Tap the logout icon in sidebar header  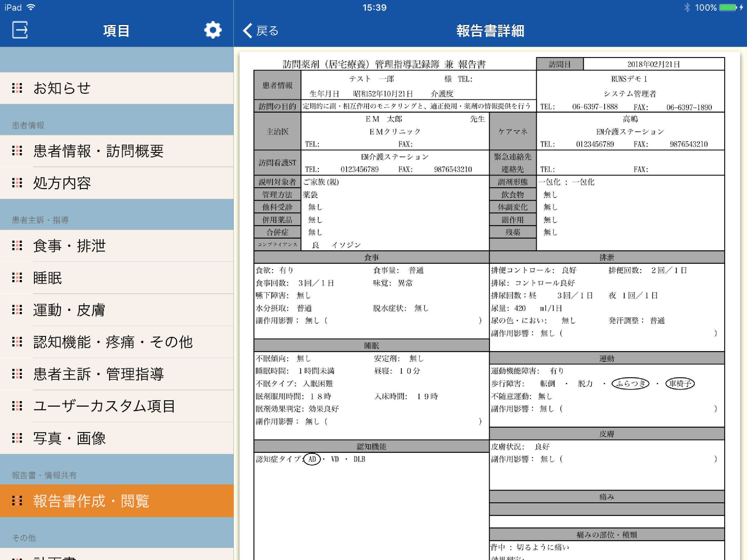click(x=20, y=30)
